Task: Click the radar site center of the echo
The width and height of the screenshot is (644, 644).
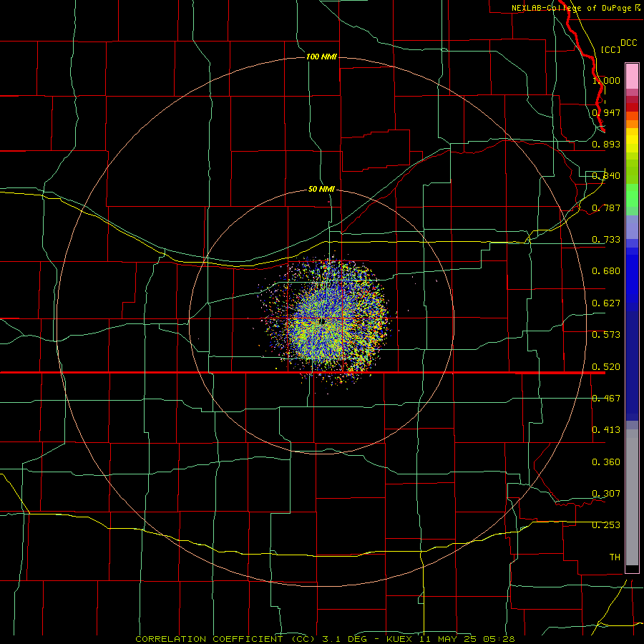Action: pos(323,321)
